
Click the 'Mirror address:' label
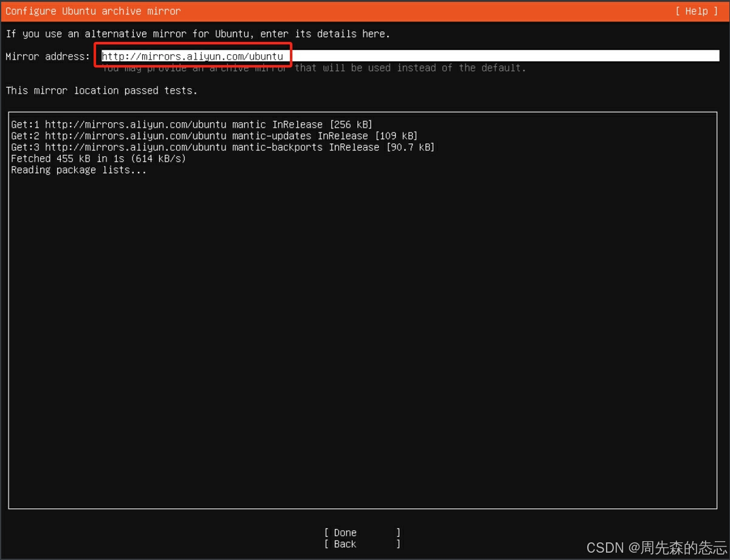(48, 57)
